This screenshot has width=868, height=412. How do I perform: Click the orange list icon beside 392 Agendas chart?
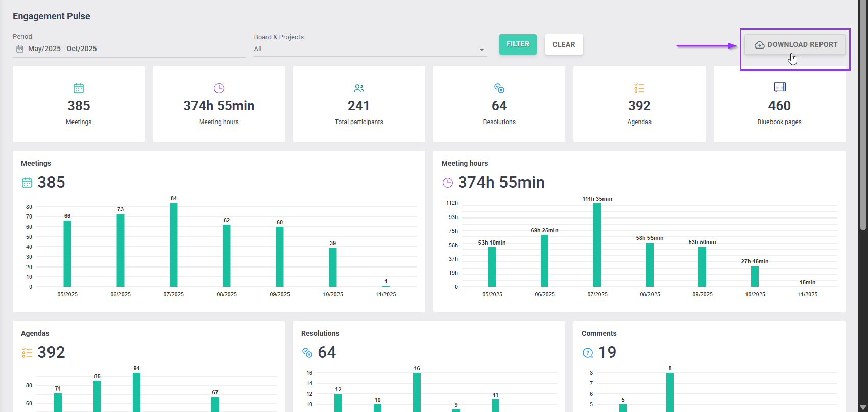pos(27,353)
